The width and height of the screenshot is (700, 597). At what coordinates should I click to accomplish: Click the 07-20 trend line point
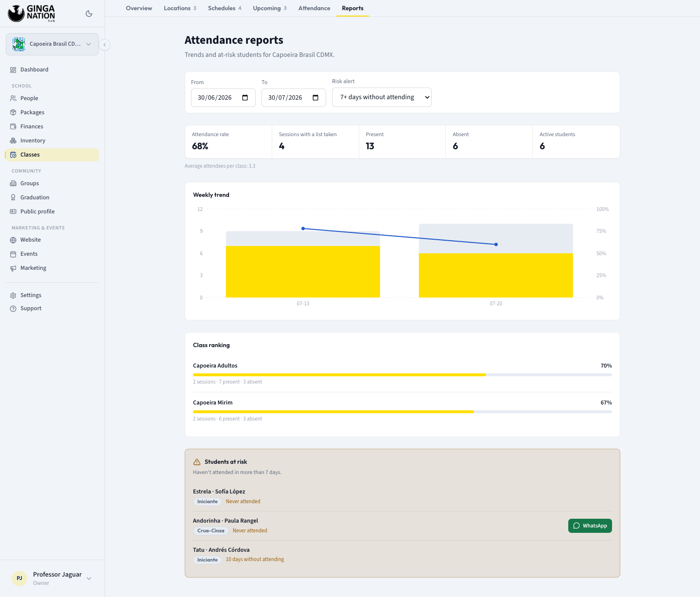click(x=496, y=245)
